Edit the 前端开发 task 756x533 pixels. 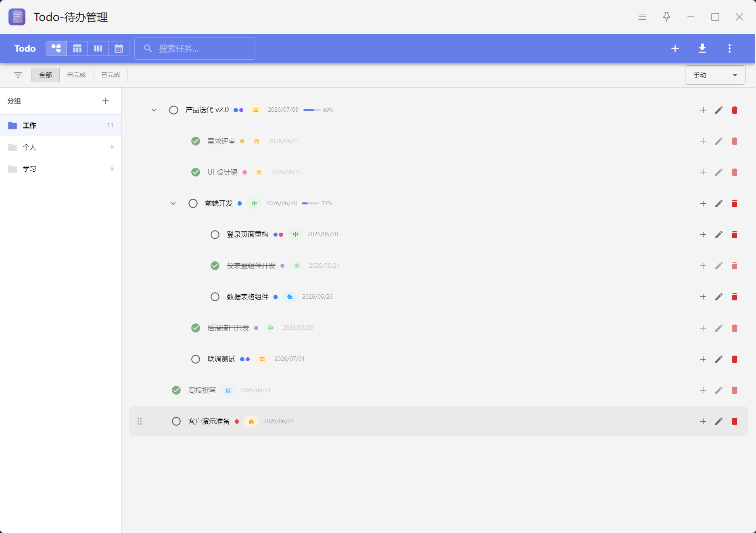(x=719, y=204)
